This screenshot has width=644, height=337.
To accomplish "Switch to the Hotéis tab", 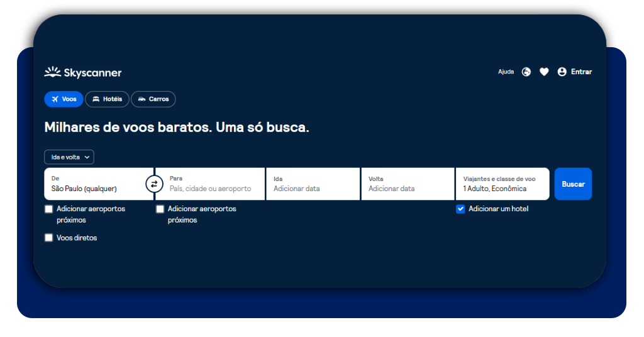I will tap(107, 99).
